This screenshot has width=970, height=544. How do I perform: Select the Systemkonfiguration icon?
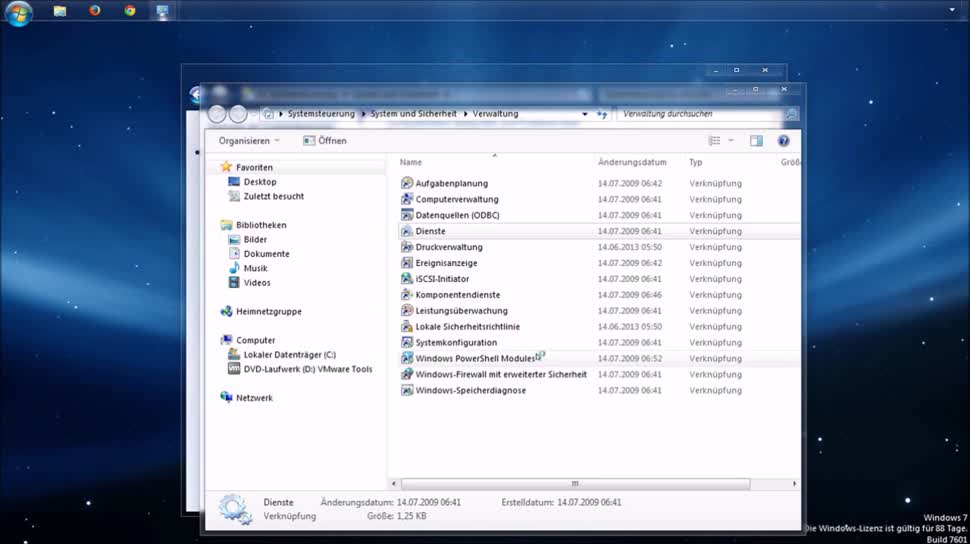tap(406, 342)
